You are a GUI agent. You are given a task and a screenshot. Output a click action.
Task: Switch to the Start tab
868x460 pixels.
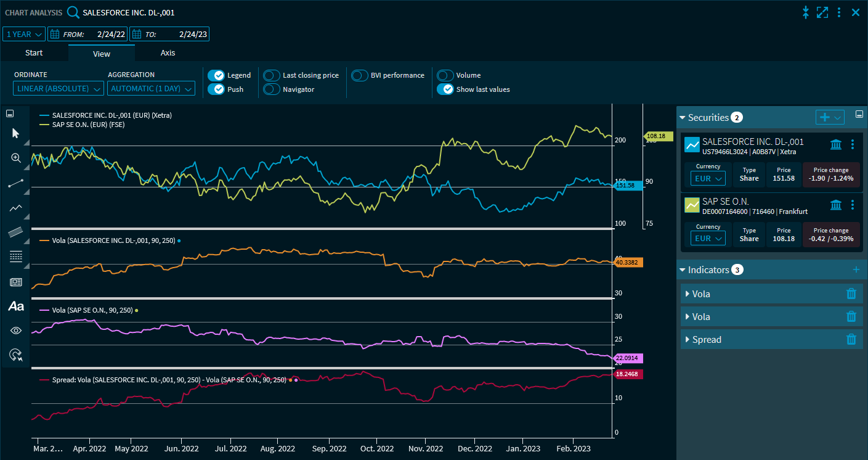pos(34,53)
